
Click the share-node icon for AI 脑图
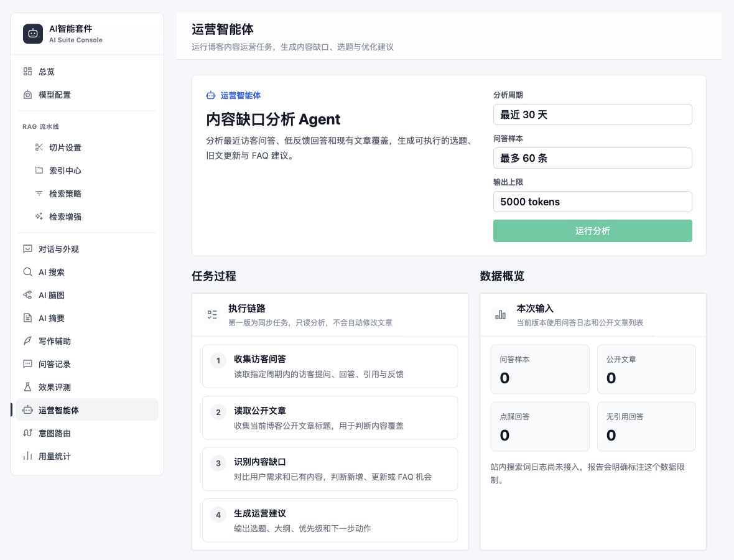pyautogui.click(x=27, y=294)
